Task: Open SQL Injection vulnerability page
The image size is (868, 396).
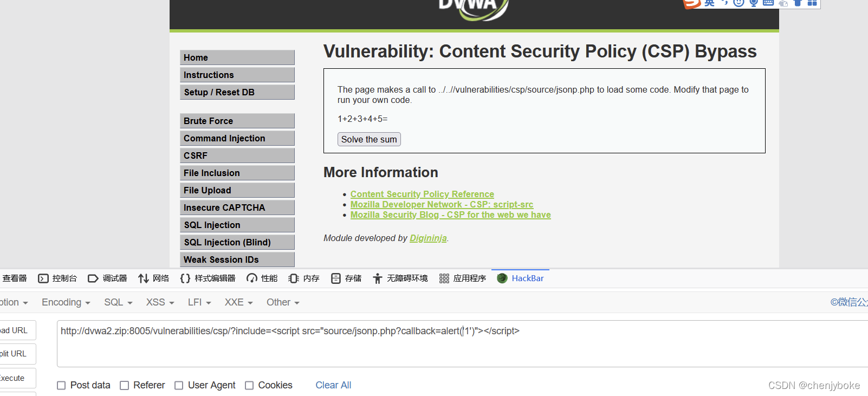Action: [237, 225]
